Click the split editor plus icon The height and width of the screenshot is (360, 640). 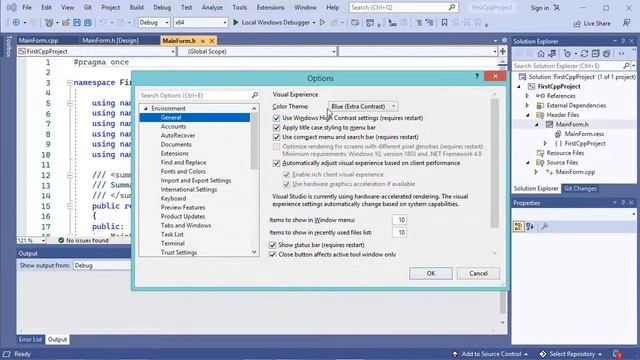point(503,51)
